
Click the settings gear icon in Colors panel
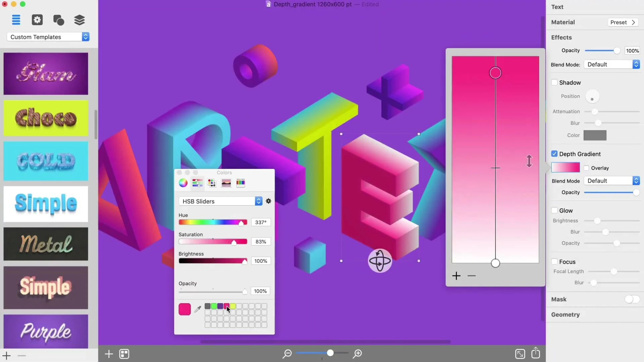point(268,201)
